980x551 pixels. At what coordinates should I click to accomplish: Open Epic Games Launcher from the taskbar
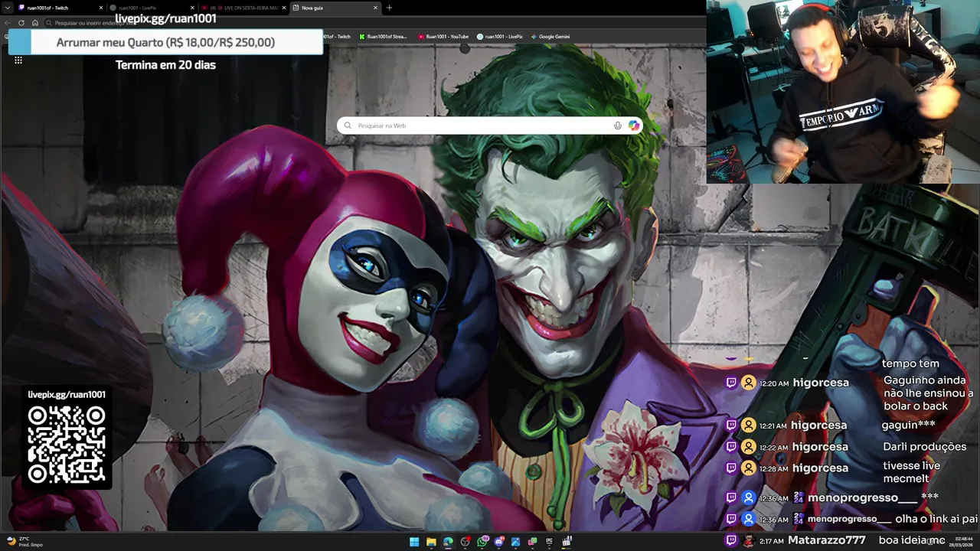tap(549, 542)
